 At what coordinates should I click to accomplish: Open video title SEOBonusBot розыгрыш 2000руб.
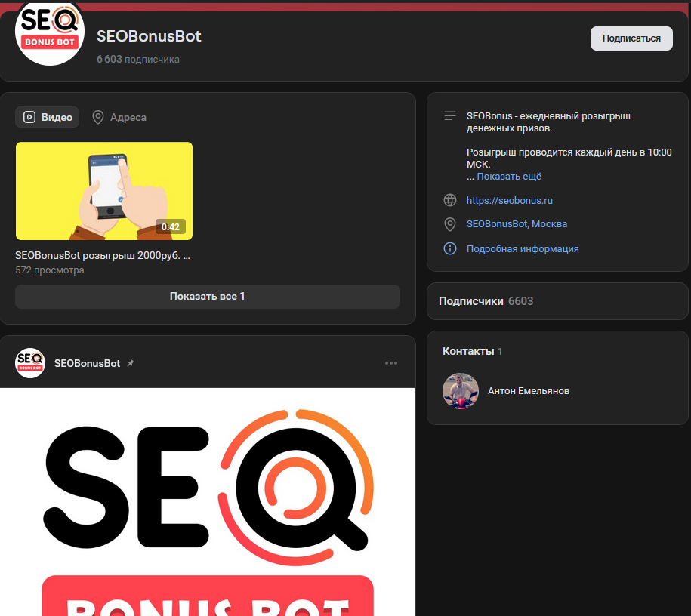tap(103, 256)
